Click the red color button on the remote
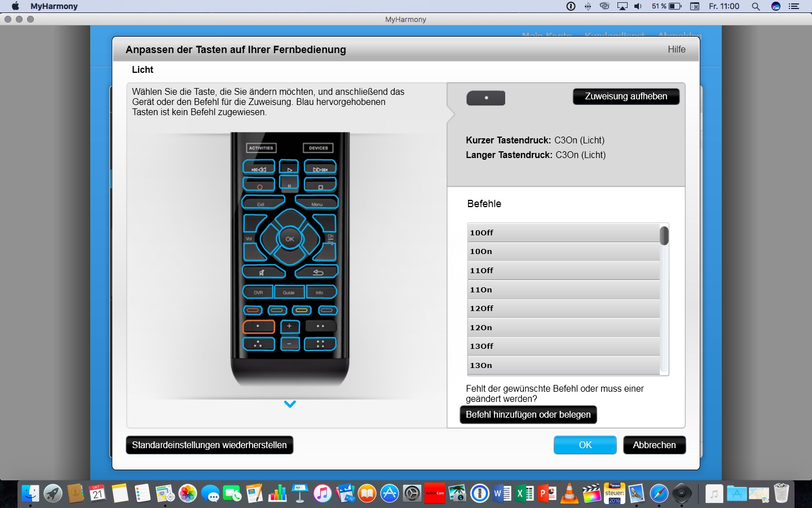The height and width of the screenshot is (508, 812). (253, 310)
